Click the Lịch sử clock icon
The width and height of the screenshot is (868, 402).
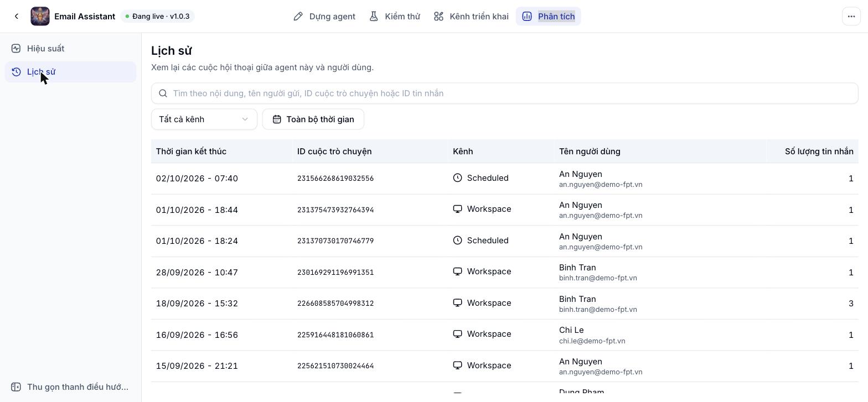click(x=17, y=72)
